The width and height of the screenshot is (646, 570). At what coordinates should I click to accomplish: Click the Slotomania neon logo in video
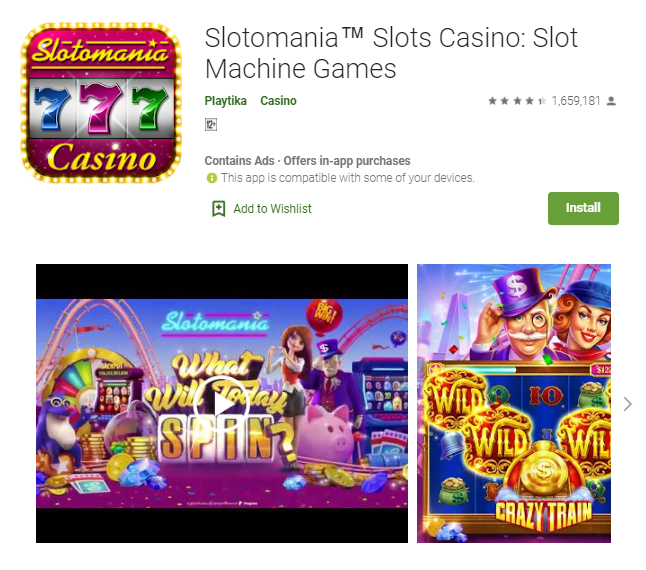click(215, 323)
